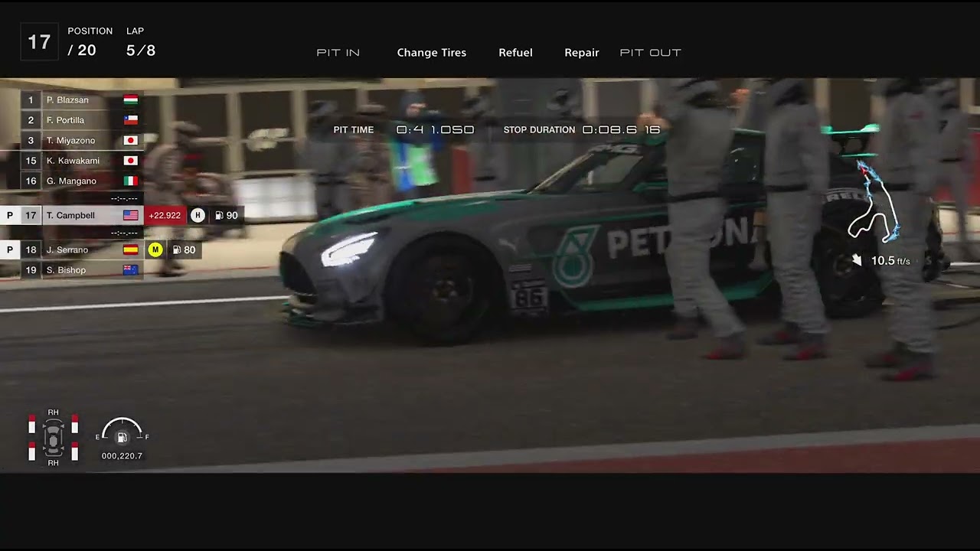The height and width of the screenshot is (551, 980).
Task: Click the front-right tire wear bar
Action: [x=74, y=424]
